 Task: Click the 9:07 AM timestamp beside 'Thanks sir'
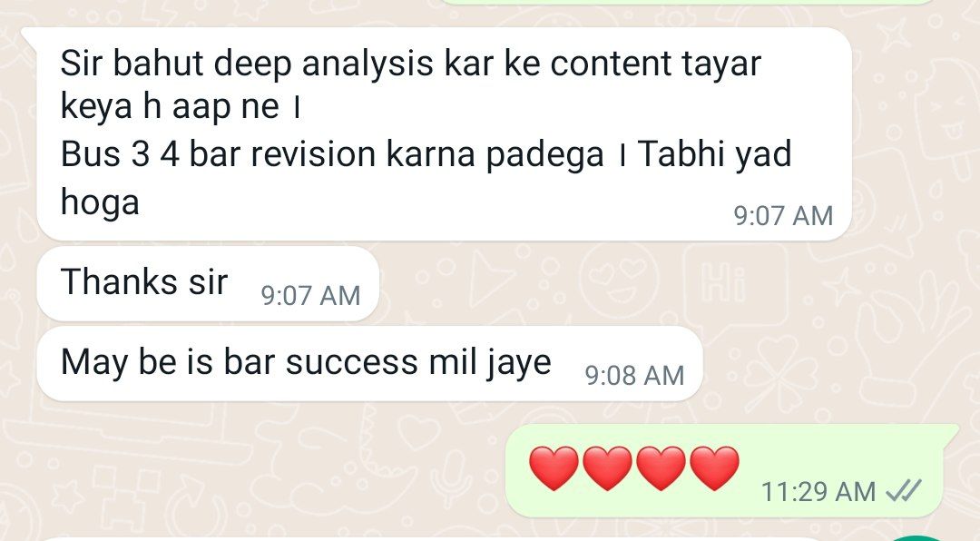point(310,295)
